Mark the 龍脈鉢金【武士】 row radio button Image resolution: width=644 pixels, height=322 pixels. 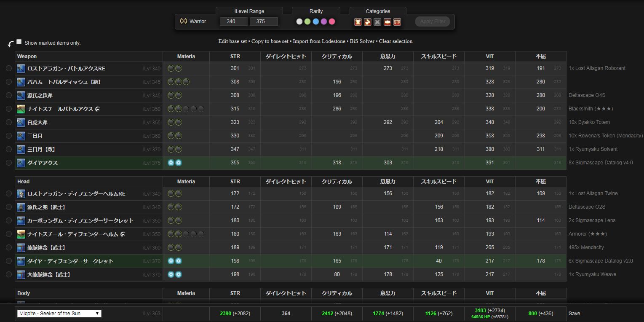click(9, 247)
